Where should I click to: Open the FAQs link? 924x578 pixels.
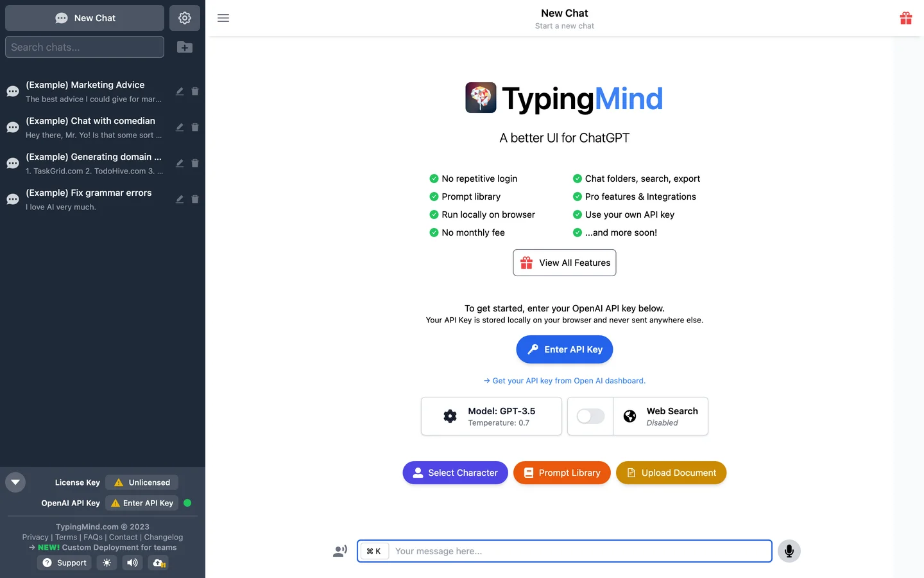93,537
